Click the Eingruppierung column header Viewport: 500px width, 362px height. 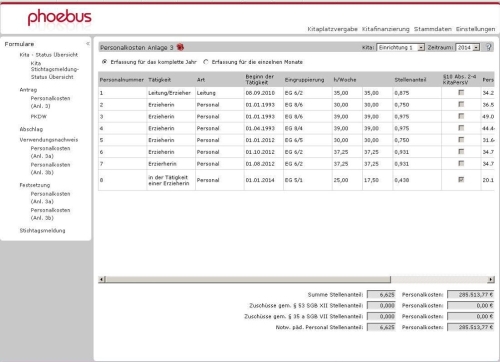[308, 80]
